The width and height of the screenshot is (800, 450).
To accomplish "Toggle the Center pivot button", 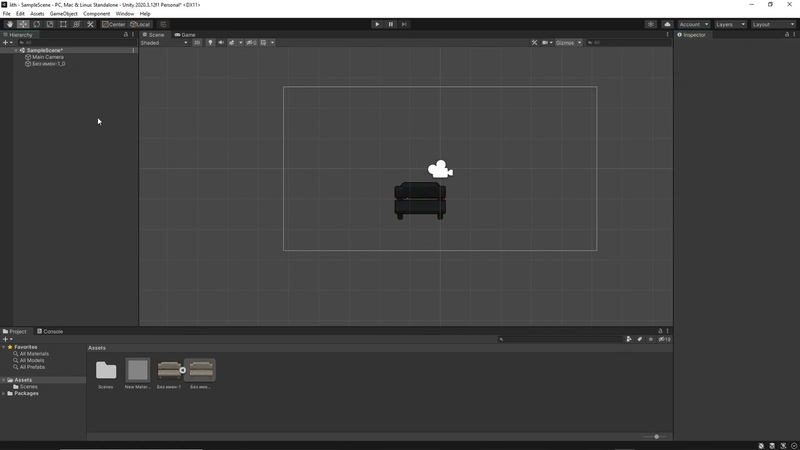I will [115, 24].
